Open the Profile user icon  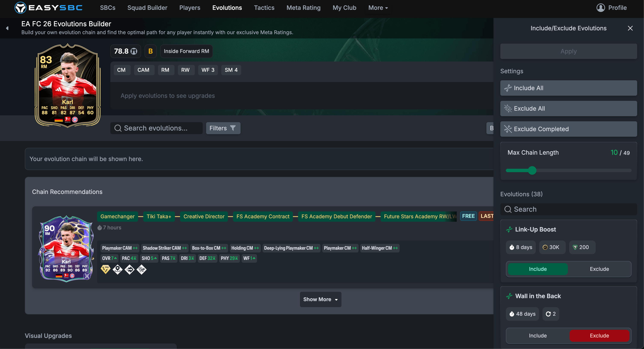point(601,8)
